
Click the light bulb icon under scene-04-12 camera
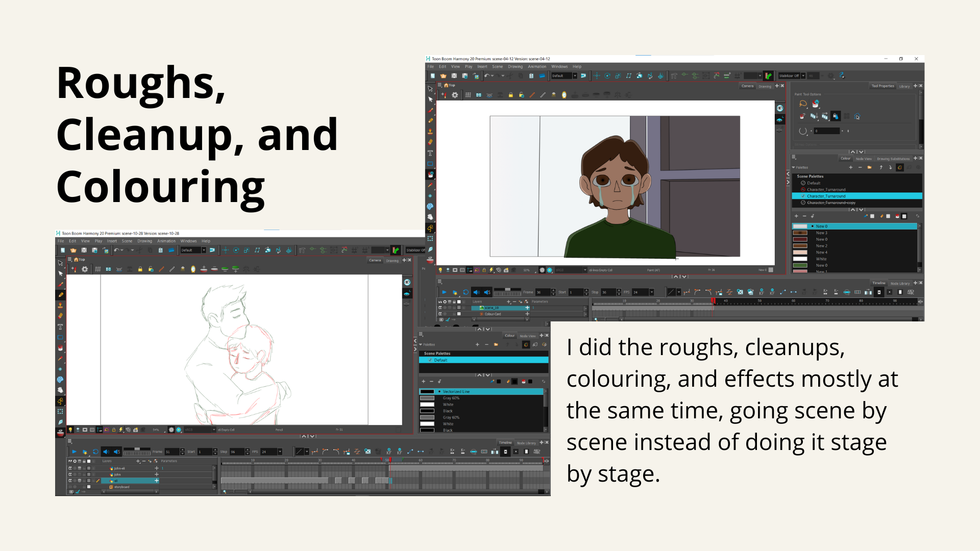(x=440, y=270)
